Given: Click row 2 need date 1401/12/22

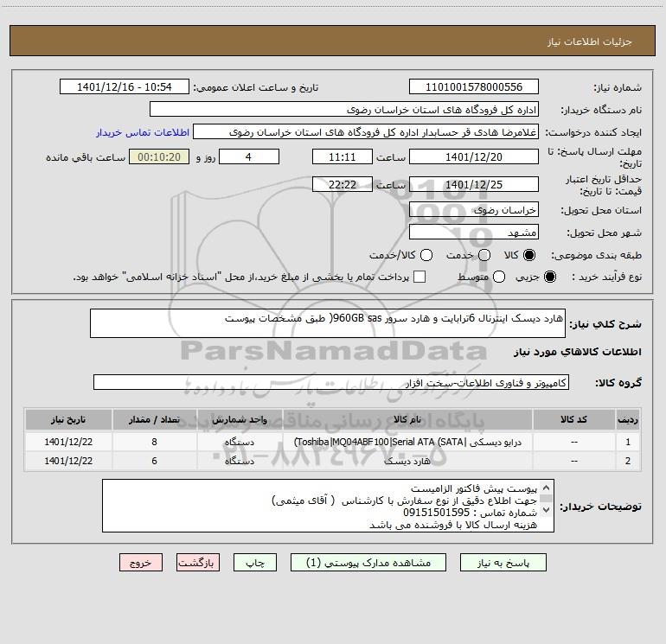Looking at the screenshot, I should (x=68, y=461).
